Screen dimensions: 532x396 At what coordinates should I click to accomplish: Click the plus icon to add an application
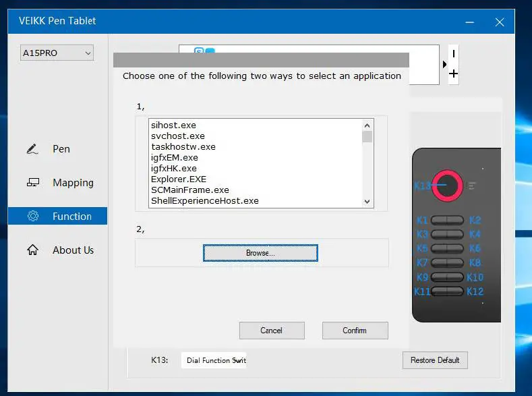454,74
